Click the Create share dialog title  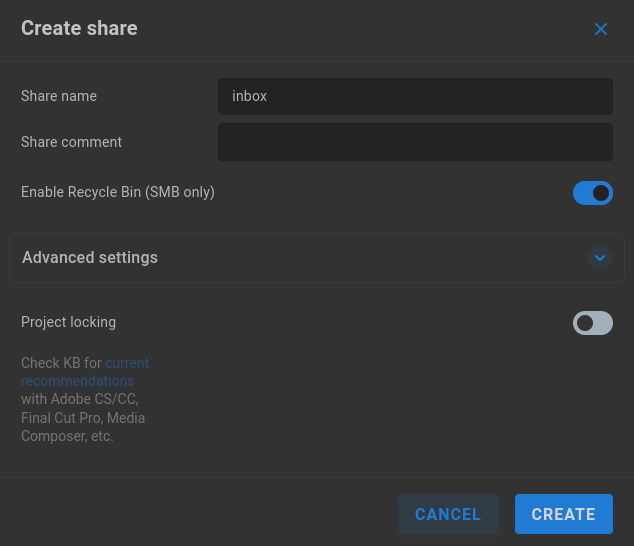pos(79,28)
